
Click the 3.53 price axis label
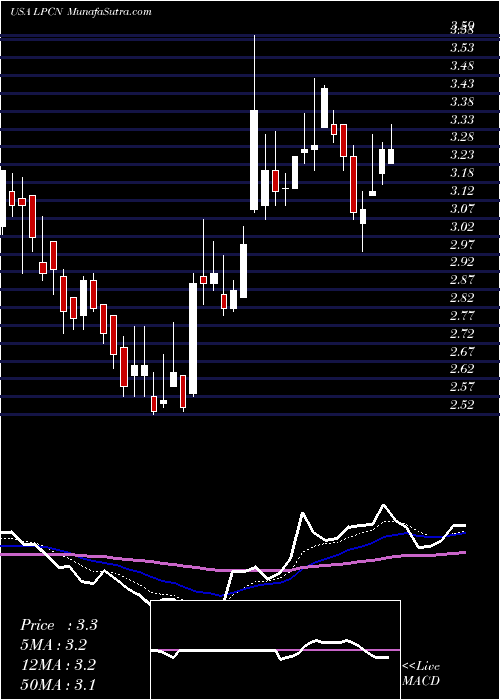tap(462, 48)
